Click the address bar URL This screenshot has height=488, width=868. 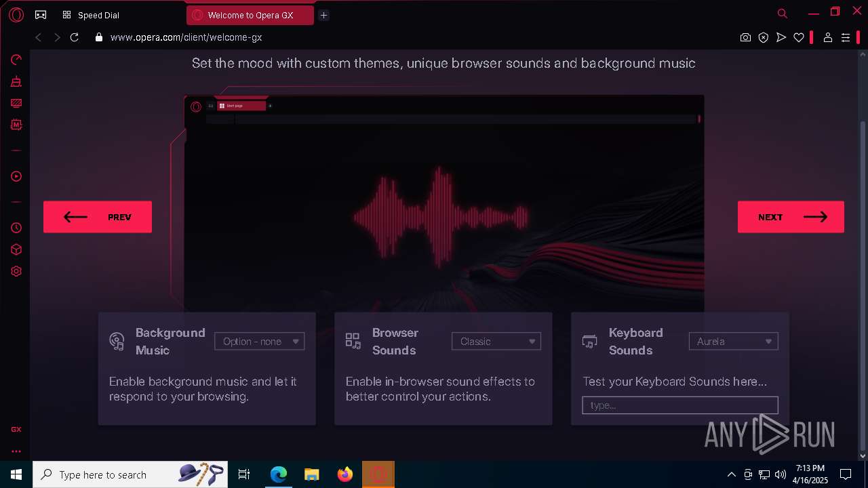pyautogui.click(x=186, y=38)
